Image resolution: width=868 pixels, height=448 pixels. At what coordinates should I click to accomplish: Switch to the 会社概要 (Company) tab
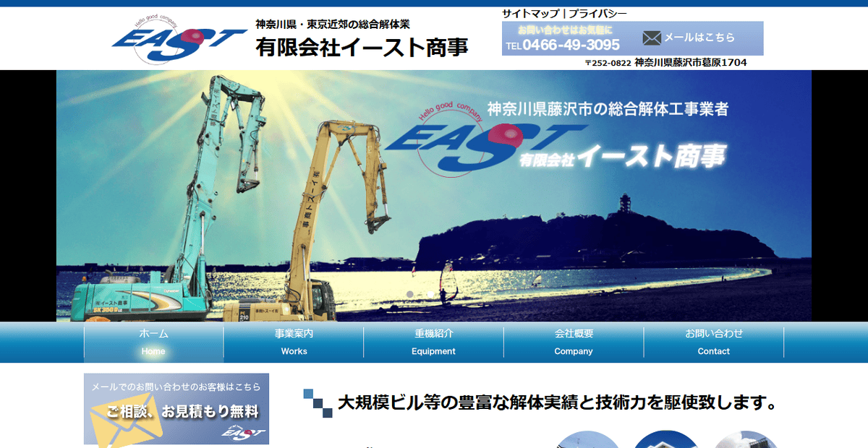pyautogui.click(x=573, y=343)
